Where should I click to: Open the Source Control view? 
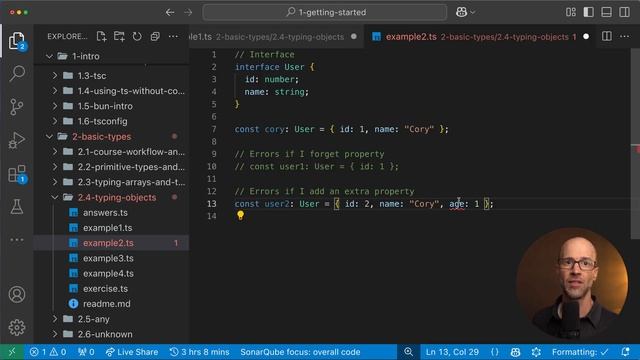[17, 107]
